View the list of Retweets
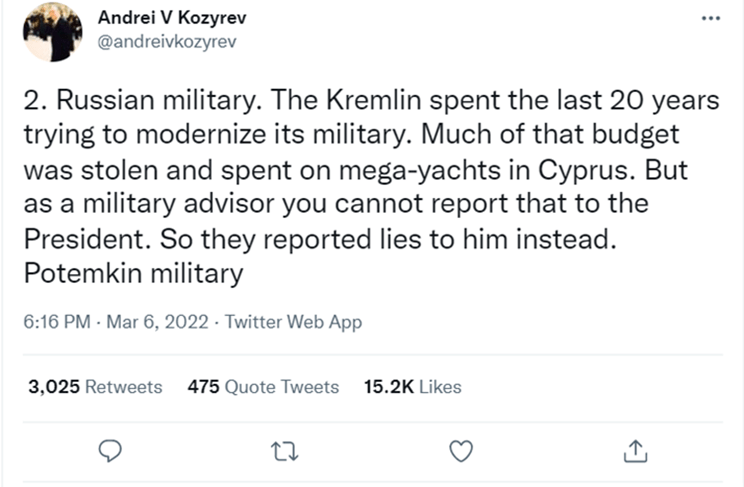This screenshot has width=744, height=487. coord(123,387)
